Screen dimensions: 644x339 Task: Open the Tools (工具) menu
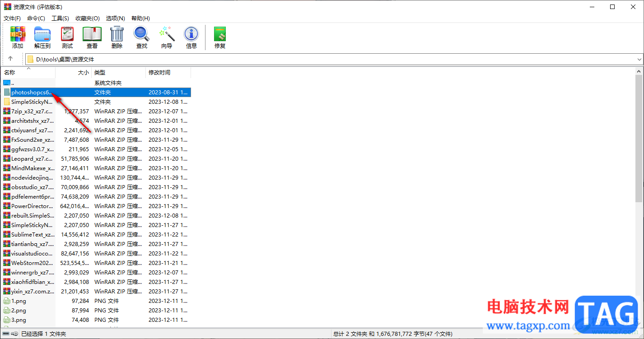click(x=60, y=18)
